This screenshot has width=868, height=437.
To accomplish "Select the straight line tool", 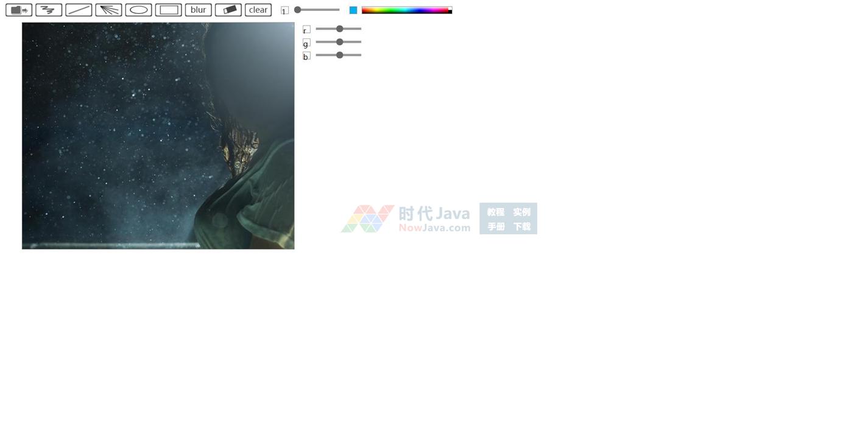I will pyautogui.click(x=79, y=10).
